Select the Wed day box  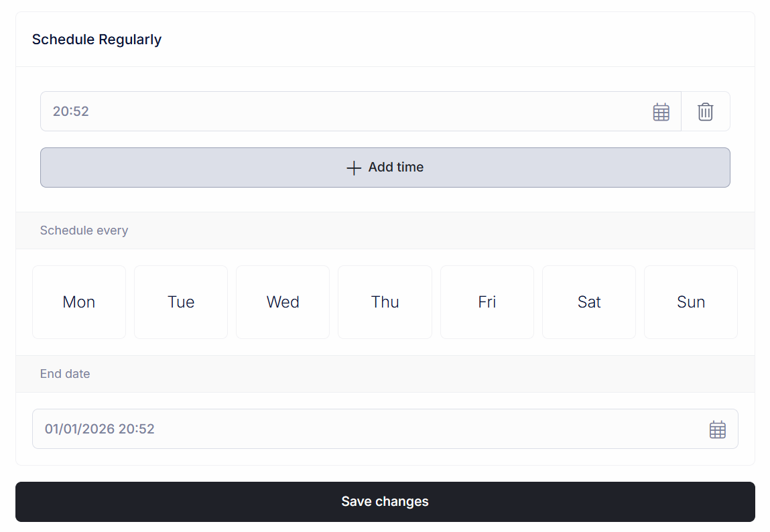(283, 302)
